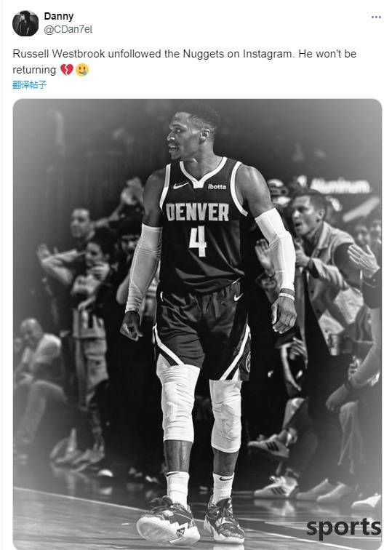Click the teary smiling face emoji
392x550 pixels.
[x=82, y=70]
